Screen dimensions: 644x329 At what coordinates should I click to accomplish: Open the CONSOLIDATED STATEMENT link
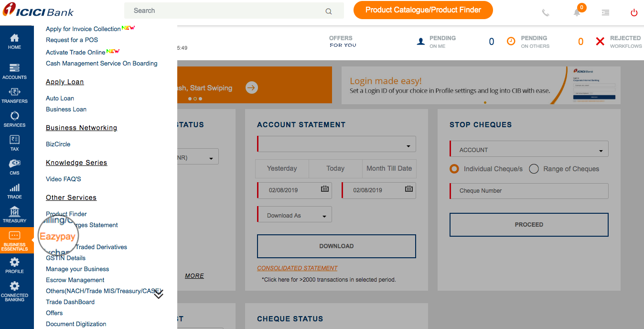pyautogui.click(x=297, y=268)
